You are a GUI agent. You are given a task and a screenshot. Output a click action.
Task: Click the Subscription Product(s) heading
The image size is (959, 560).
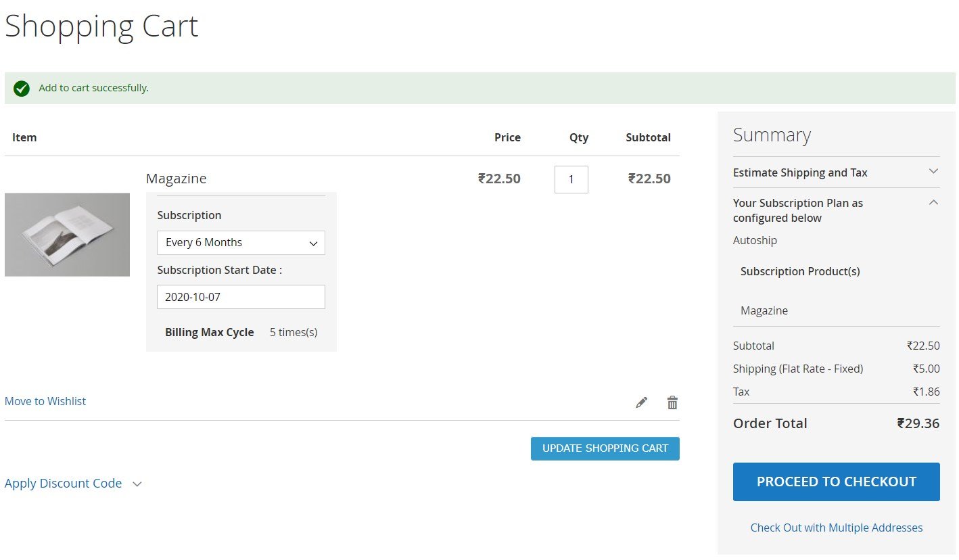click(x=800, y=271)
